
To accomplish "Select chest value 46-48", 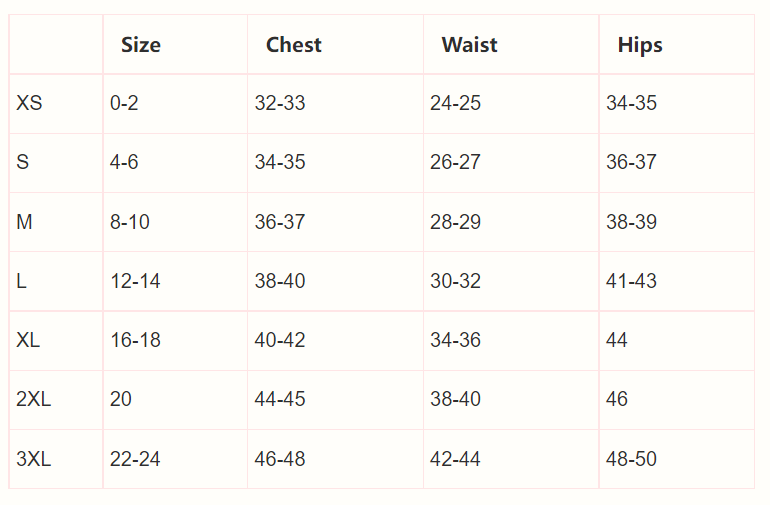I will [280, 459].
